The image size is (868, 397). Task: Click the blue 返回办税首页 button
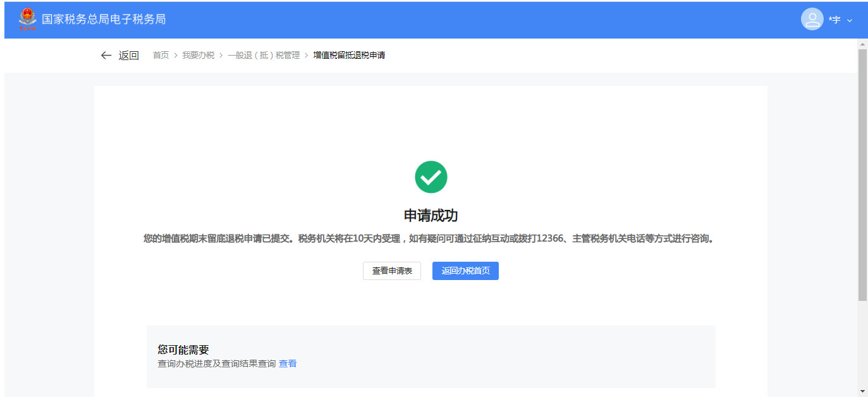click(x=465, y=271)
